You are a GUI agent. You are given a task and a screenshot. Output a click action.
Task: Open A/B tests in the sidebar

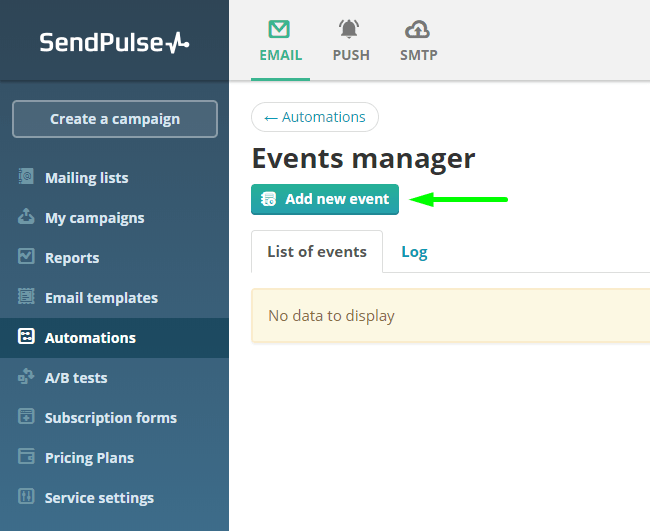114,378
